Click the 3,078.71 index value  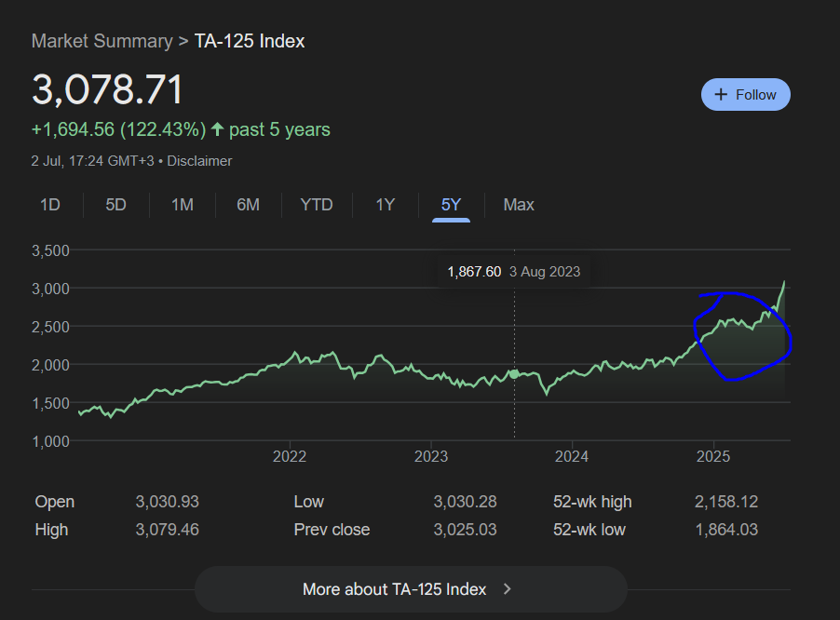coord(108,88)
